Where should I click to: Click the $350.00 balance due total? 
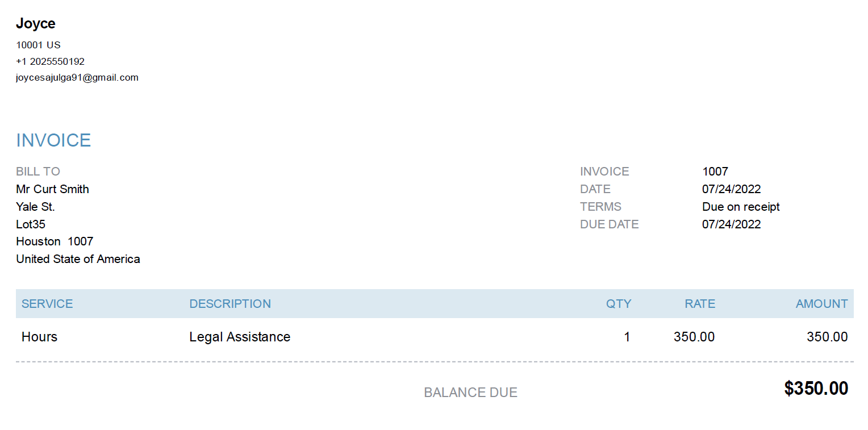pos(816,389)
